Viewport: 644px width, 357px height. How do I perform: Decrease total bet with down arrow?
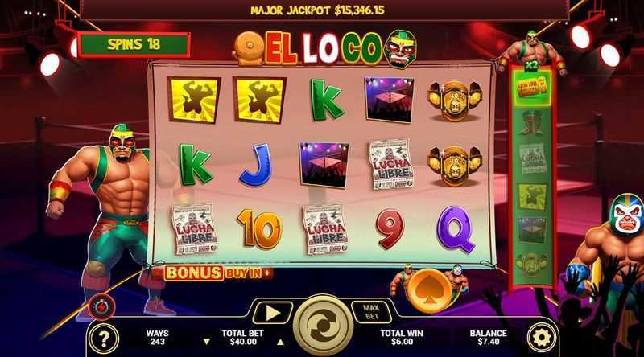[x=207, y=342]
